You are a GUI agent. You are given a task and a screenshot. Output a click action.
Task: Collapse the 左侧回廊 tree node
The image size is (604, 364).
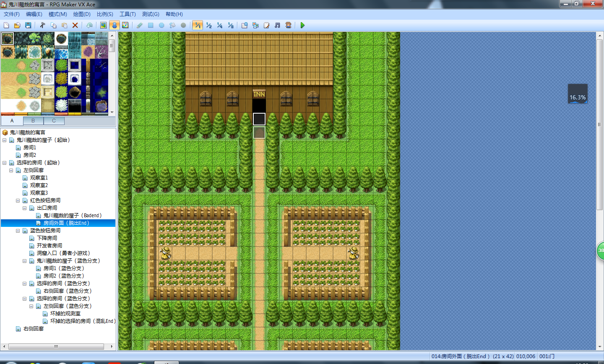(11, 170)
